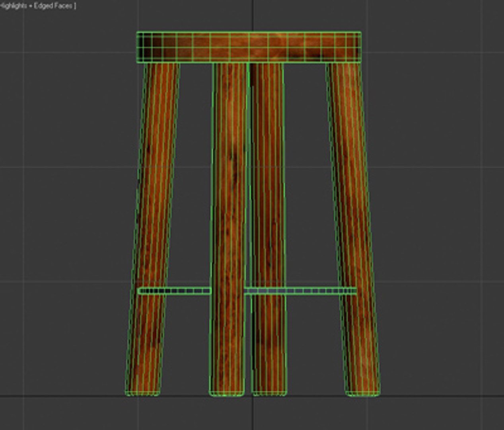The width and height of the screenshot is (504, 430).
Task: Click the bottom cap of the left-center leg
Action: (x=227, y=393)
